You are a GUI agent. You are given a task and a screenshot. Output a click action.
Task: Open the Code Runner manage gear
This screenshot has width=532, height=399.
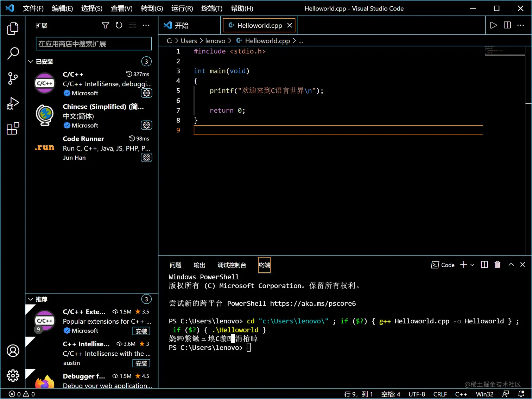146,158
